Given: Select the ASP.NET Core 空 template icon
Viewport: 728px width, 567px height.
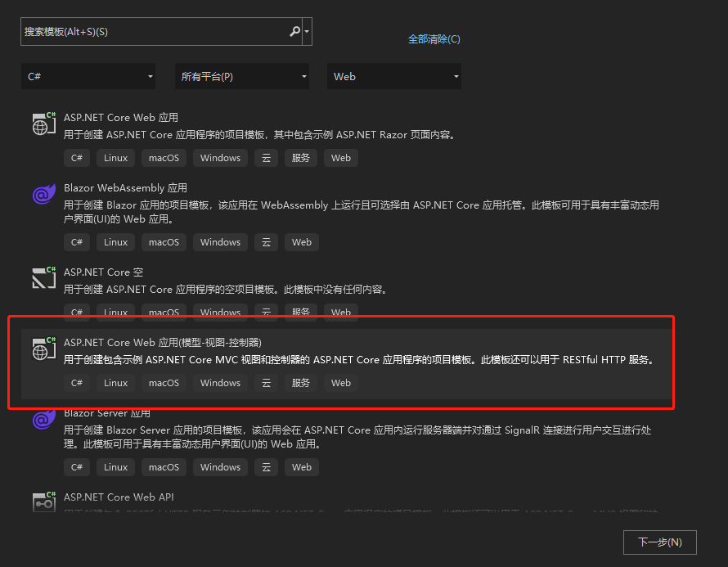Looking at the screenshot, I should pyautogui.click(x=44, y=278).
